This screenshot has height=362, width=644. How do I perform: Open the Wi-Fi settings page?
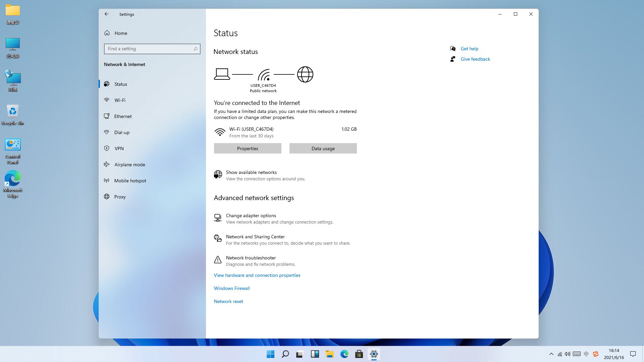point(120,100)
